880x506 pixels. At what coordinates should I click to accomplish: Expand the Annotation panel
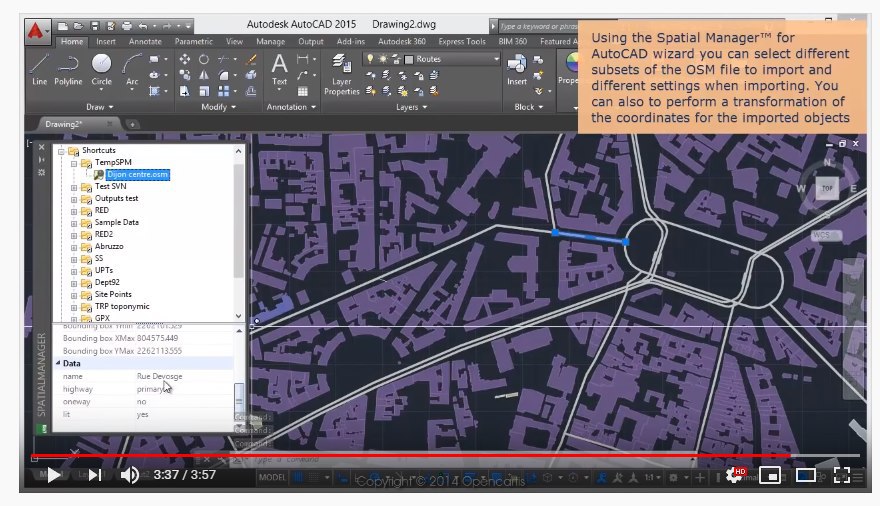(291, 107)
